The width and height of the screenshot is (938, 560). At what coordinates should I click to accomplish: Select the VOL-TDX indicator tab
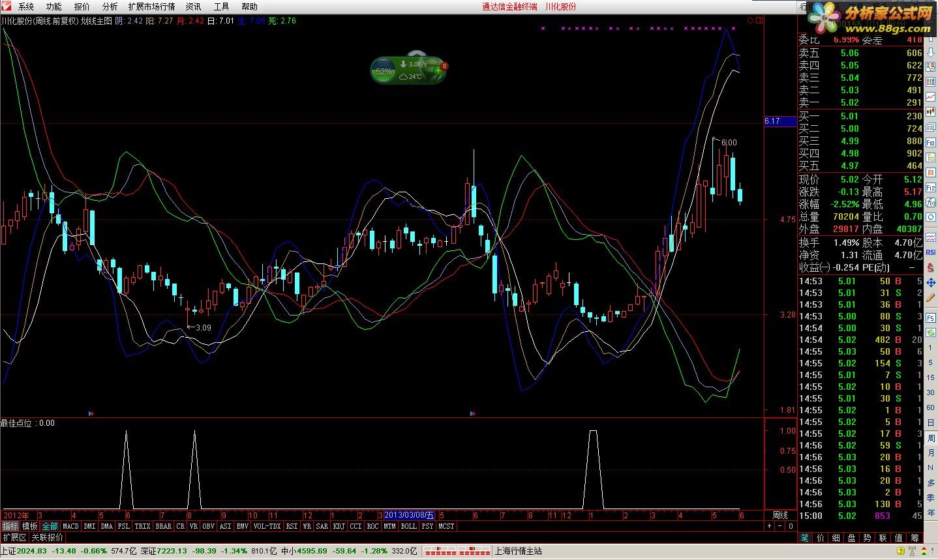tap(267, 526)
